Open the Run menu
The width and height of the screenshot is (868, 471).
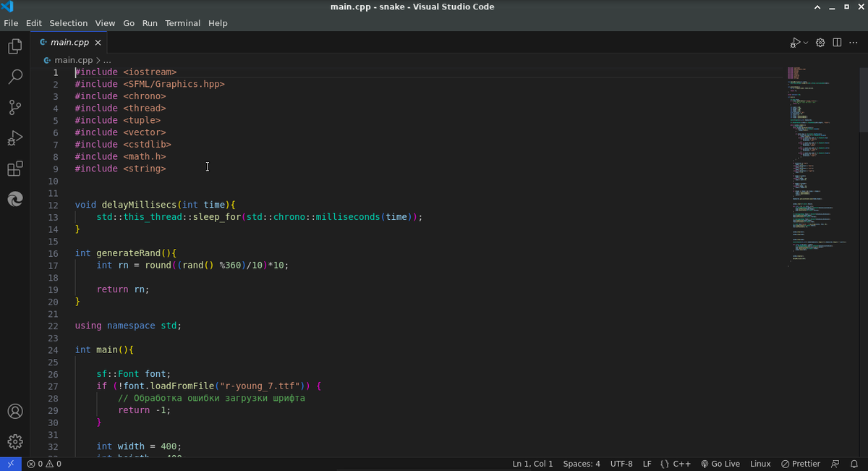click(150, 23)
